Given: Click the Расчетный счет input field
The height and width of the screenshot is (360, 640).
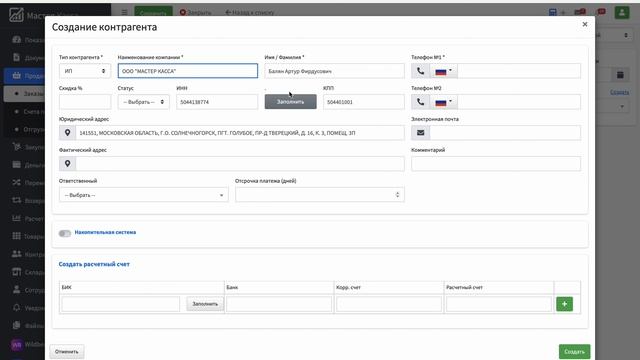Looking at the screenshot, I should pos(499,304).
